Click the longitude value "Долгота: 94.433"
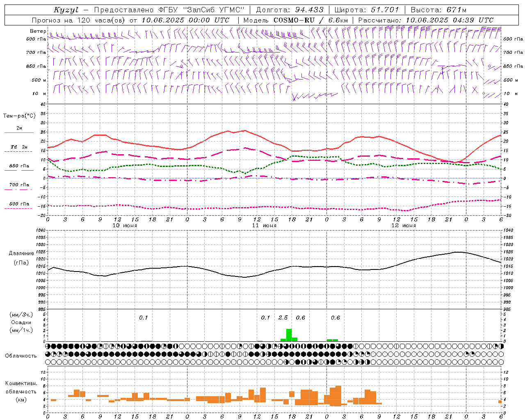Image resolution: width=525 pixels, height=420 pixels. (x=290, y=10)
